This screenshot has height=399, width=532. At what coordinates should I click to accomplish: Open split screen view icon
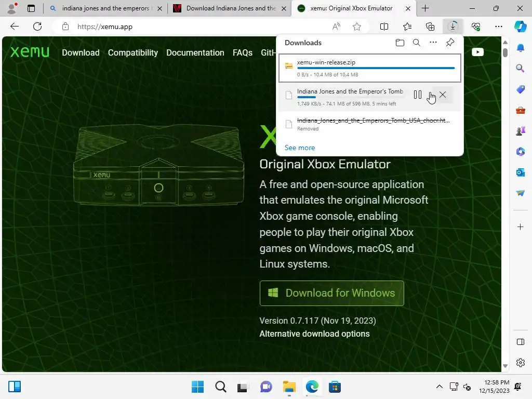(x=384, y=26)
